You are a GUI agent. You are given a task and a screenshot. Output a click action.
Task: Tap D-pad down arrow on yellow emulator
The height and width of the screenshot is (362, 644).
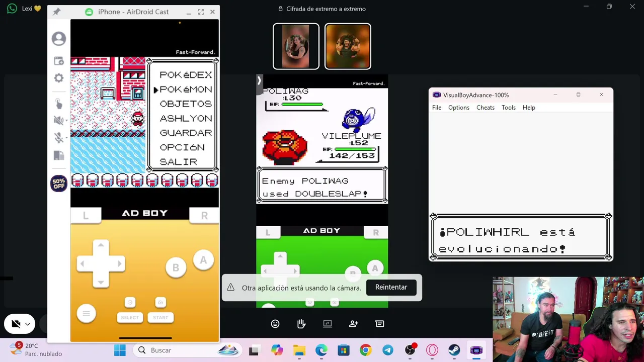click(x=101, y=282)
